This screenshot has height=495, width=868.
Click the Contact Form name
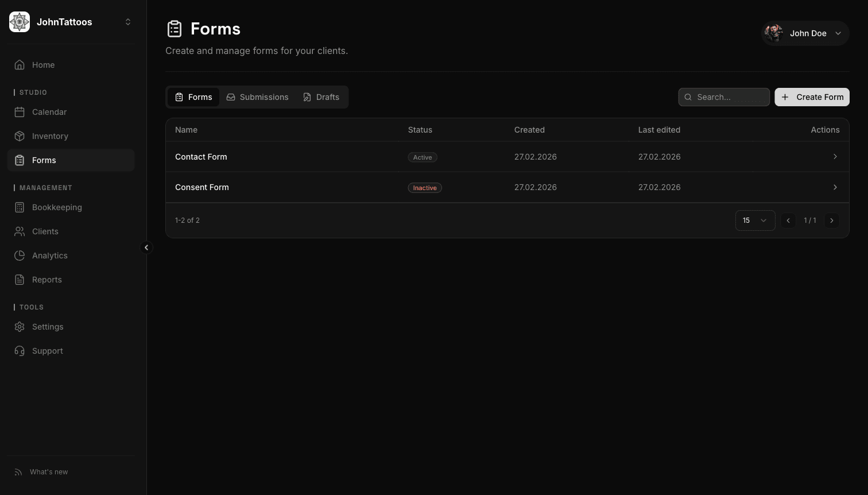[201, 157]
